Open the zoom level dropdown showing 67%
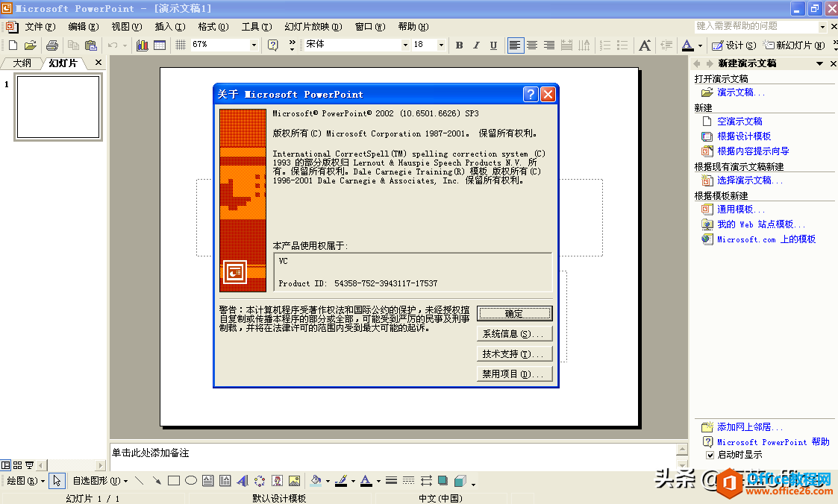Screen dimensions: 838x504 click(254, 45)
